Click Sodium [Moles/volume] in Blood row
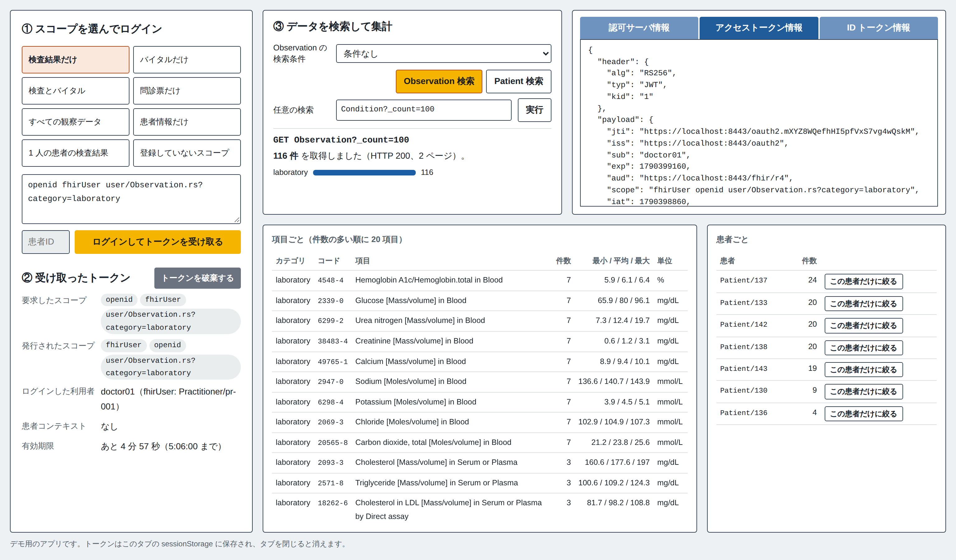This screenshot has height=560, width=956. [x=480, y=382]
